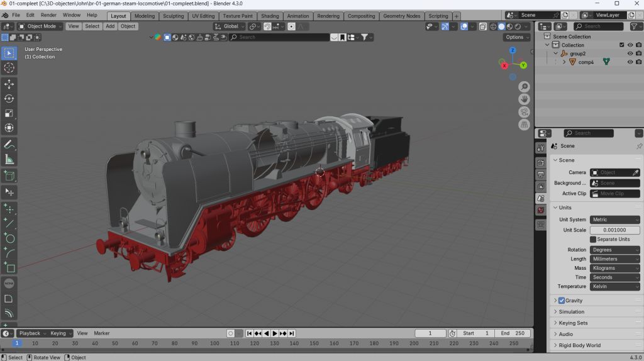Activate the Rotate tool
644x361 pixels.
[x=9, y=99]
